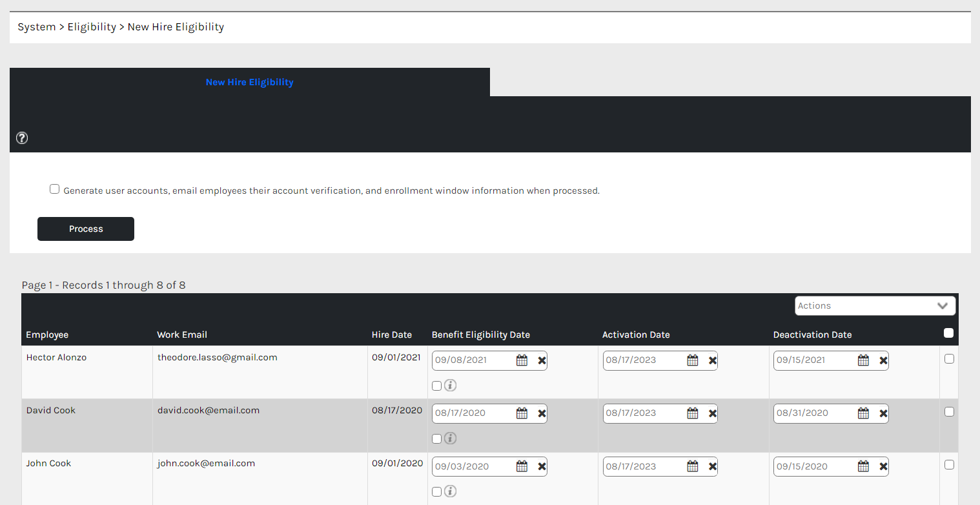The image size is (980, 505).
Task: Click info icon under Hector Alonzo's eligibility date
Action: (x=451, y=386)
